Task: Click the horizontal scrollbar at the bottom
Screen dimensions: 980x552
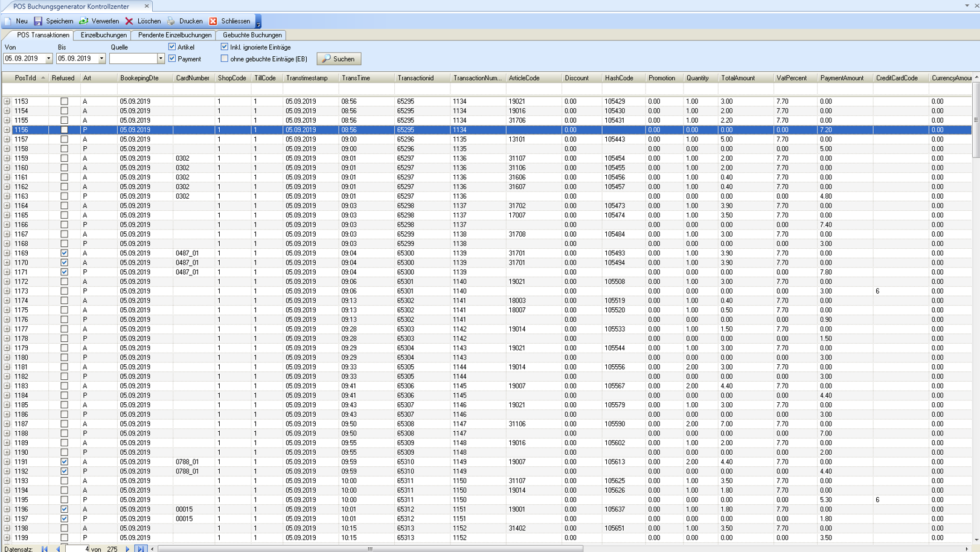Action: pyautogui.click(x=370, y=549)
